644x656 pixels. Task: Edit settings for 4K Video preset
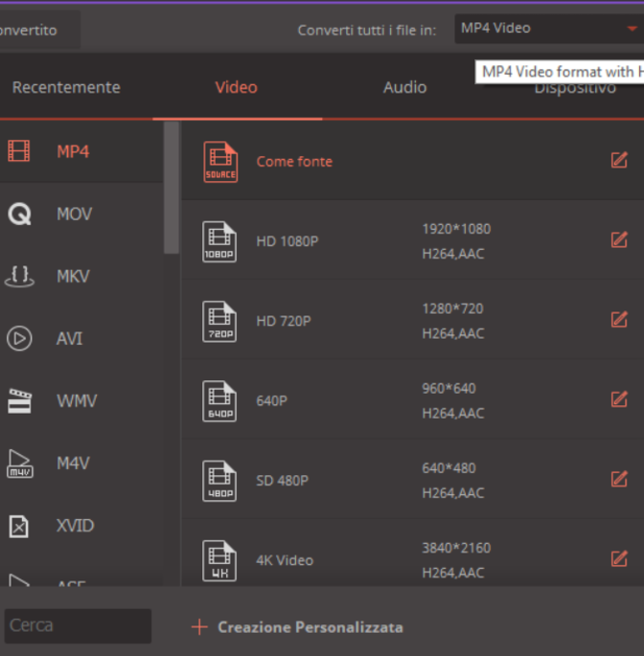coord(619,559)
